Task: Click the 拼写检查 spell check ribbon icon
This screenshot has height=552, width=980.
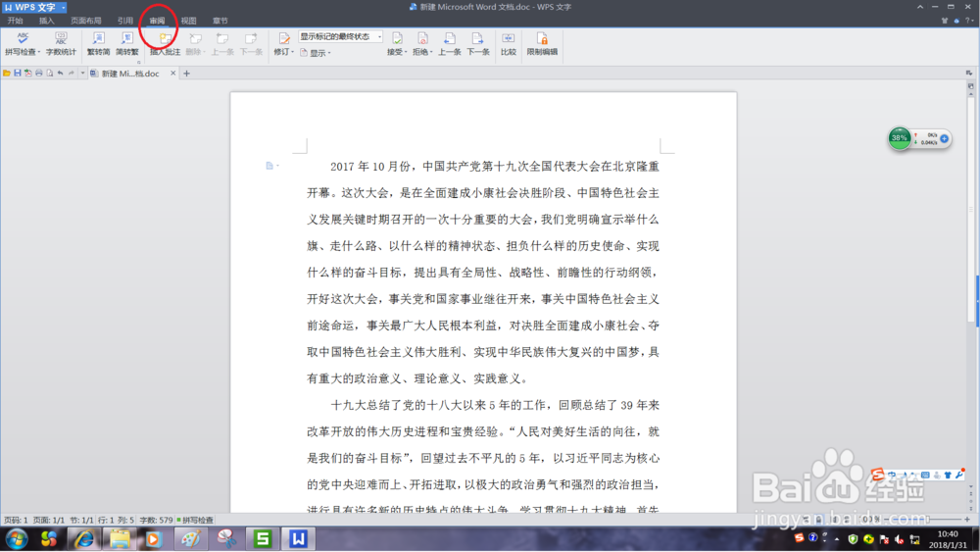Action: point(23,39)
